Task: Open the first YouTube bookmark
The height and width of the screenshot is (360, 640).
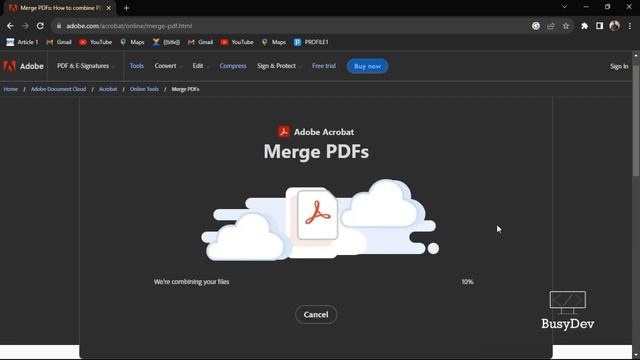Action: pyautogui.click(x=96, y=42)
